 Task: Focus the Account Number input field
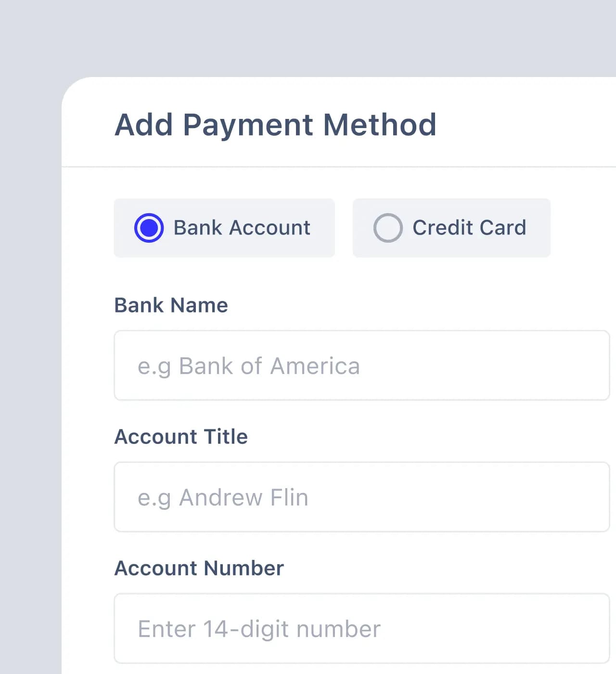(362, 628)
